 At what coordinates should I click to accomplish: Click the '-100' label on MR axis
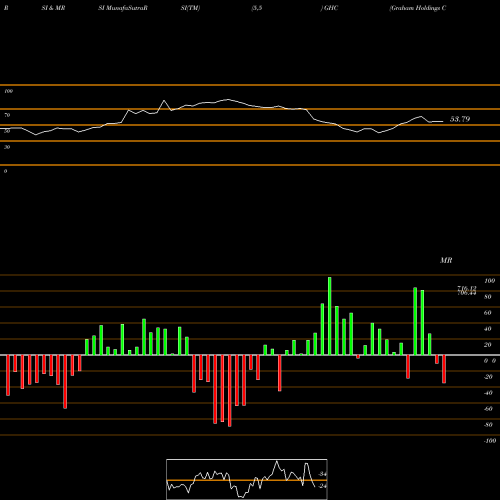coord(490,441)
